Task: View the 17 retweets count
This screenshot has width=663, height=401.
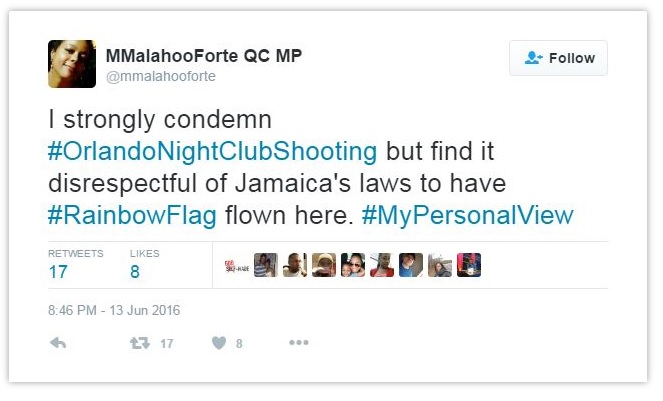Action: pos(58,272)
